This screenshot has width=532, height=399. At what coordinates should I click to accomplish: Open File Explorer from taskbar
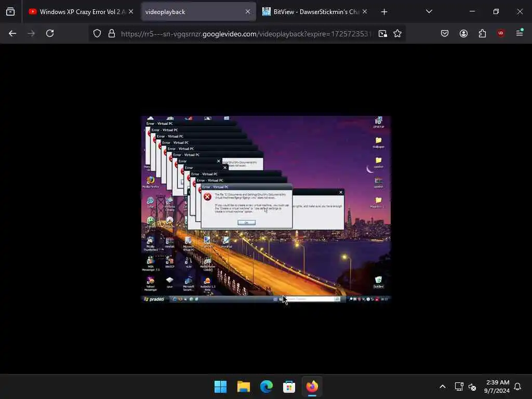244,387
